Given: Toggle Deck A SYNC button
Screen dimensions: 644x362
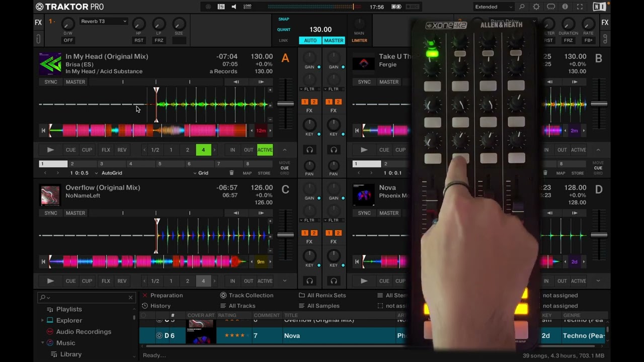Looking at the screenshot, I should (51, 82).
